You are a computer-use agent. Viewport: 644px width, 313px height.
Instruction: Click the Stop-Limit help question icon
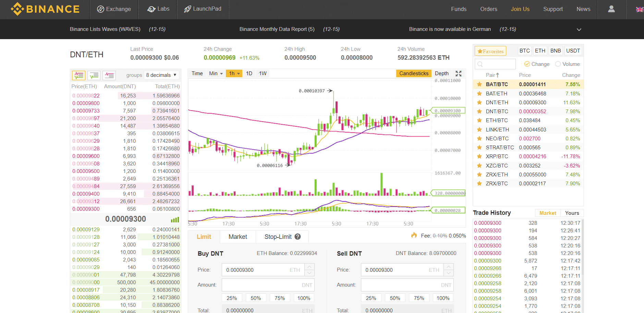click(297, 236)
